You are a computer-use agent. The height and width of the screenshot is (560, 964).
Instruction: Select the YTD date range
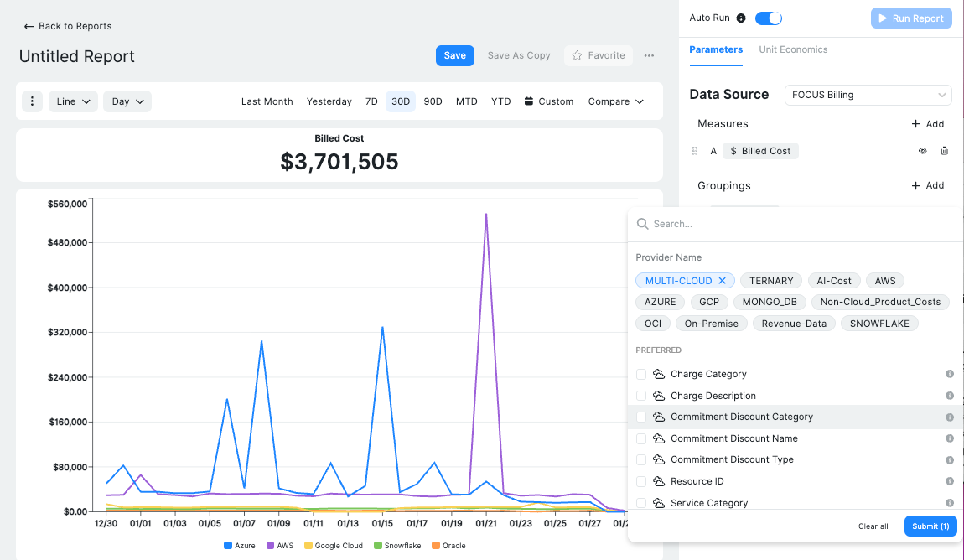[x=501, y=101]
